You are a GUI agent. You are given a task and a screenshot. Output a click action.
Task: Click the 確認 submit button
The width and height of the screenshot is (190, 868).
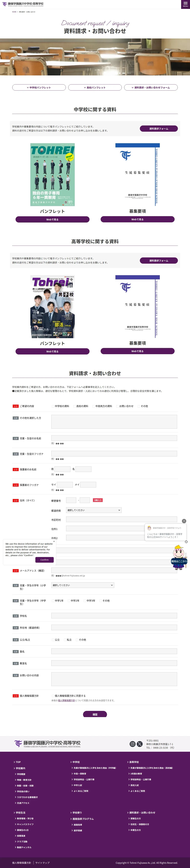tap(95, 714)
